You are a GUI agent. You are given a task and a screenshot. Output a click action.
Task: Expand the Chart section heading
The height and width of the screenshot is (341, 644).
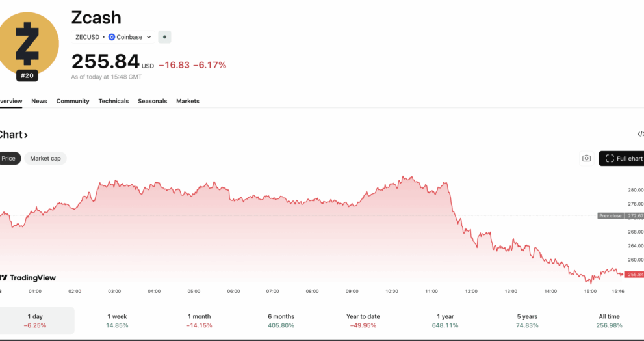[x=13, y=135]
